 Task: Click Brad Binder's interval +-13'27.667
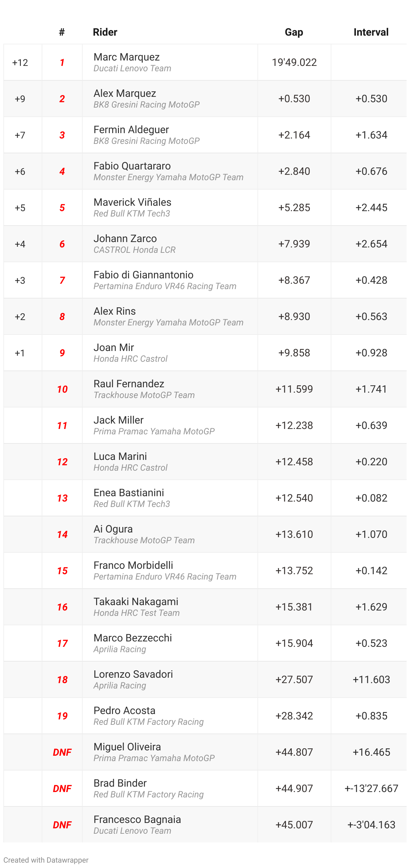[x=371, y=788]
